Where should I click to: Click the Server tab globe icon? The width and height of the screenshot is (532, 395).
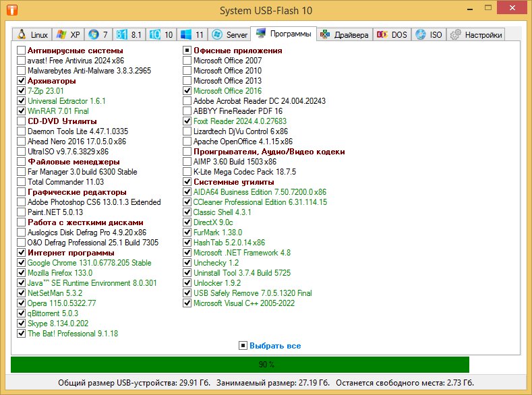[x=217, y=34]
